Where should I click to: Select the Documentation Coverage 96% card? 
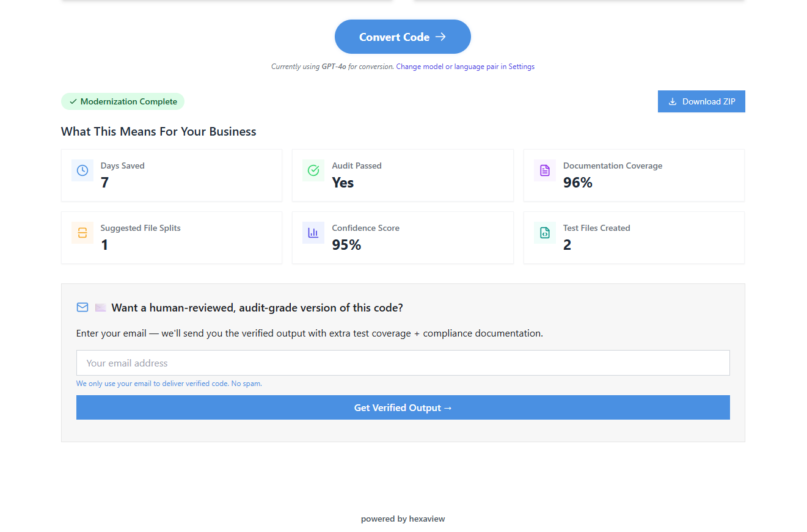(x=634, y=175)
